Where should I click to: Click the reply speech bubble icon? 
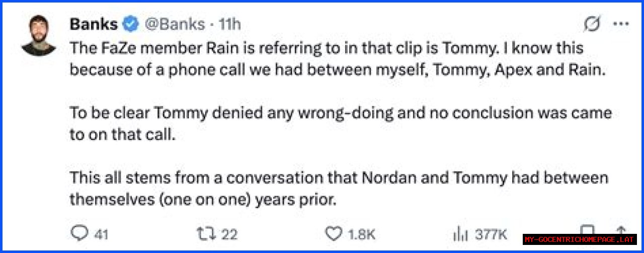79,233
